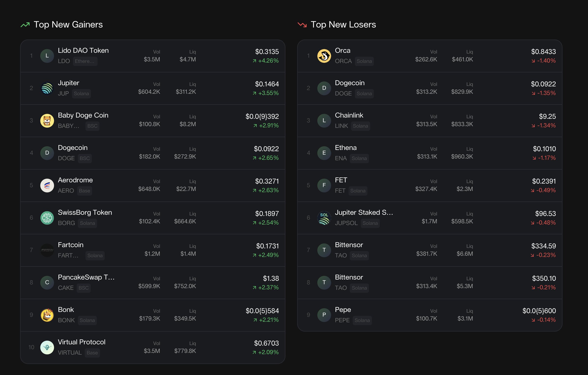
Task: Click the BSC chain tag on CAKE
Action: (x=84, y=288)
